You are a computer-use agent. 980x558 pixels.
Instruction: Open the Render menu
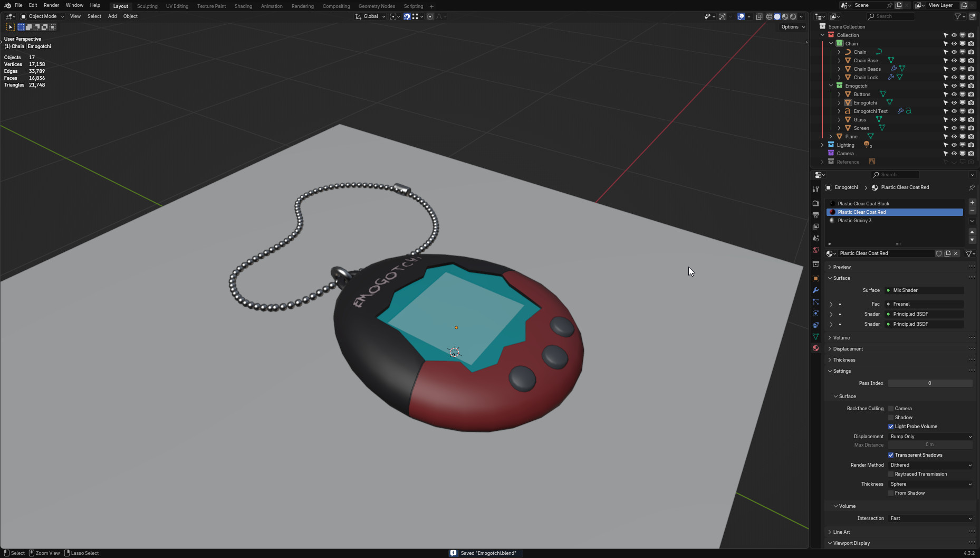51,5
